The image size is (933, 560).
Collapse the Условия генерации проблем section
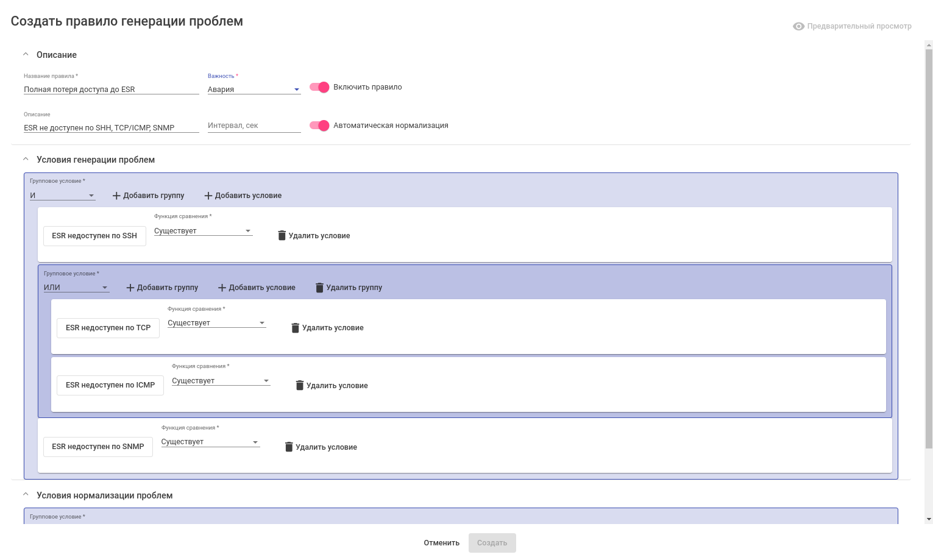pyautogui.click(x=26, y=160)
